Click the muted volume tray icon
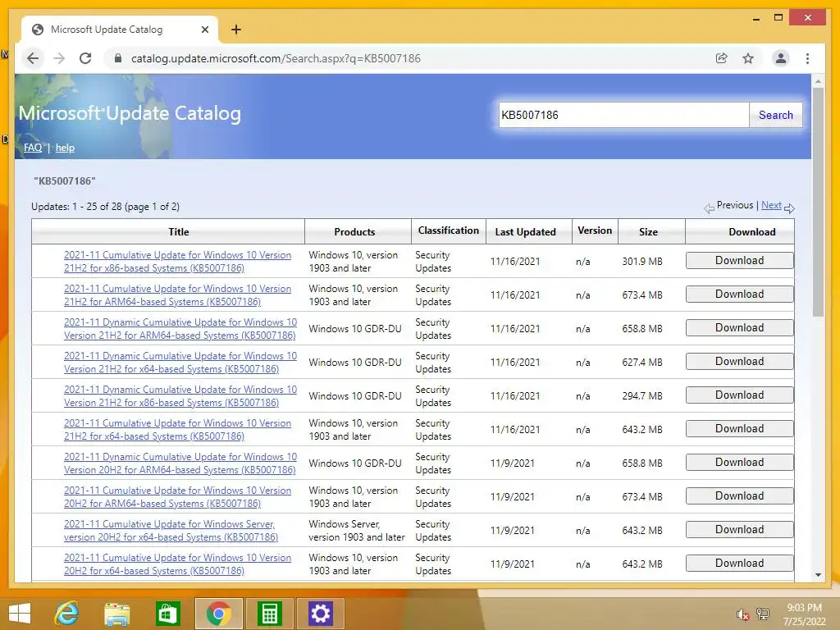This screenshot has width=840, height=630. [x=742, y=614]
